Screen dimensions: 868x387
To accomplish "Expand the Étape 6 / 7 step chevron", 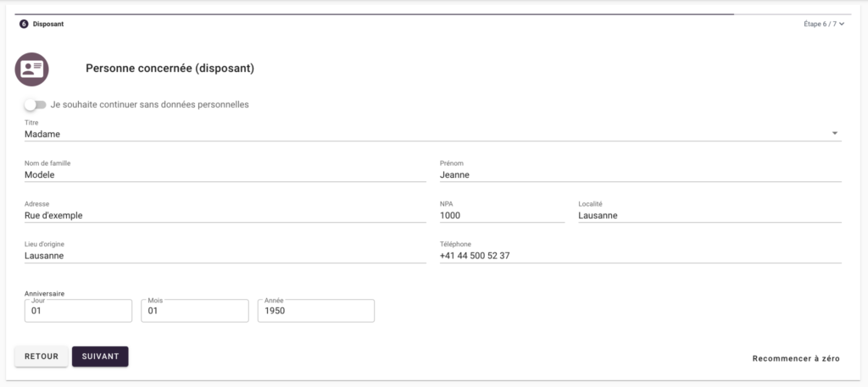I will coord(842,24).
